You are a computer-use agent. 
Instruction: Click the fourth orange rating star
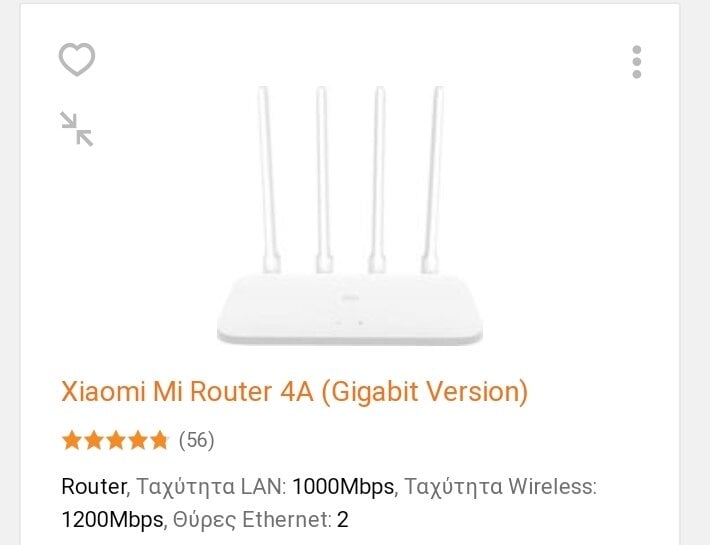click(x=137, y=440)
